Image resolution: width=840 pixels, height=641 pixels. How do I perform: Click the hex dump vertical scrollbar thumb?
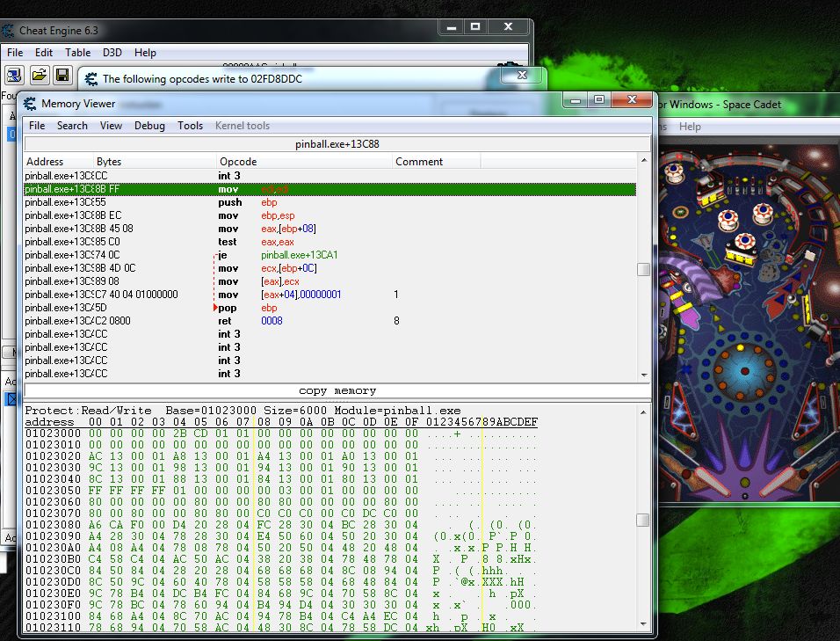(643, 520)
